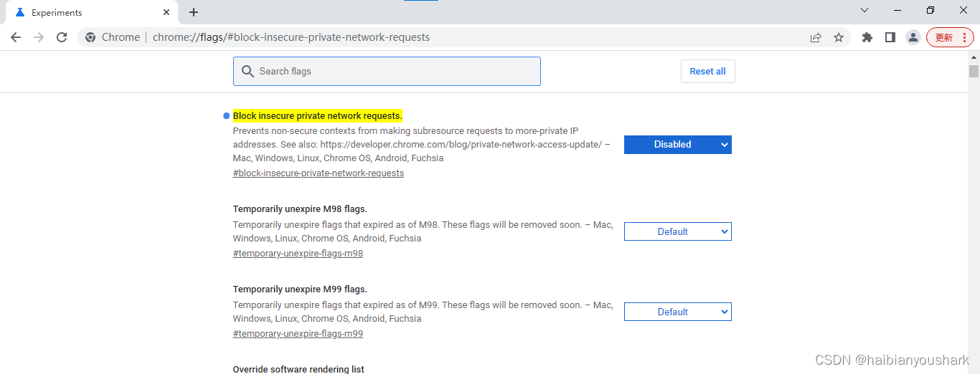Click the browser back arrow
The width and height of the screenshot is (980, 374).
click(x=16, y=37)
